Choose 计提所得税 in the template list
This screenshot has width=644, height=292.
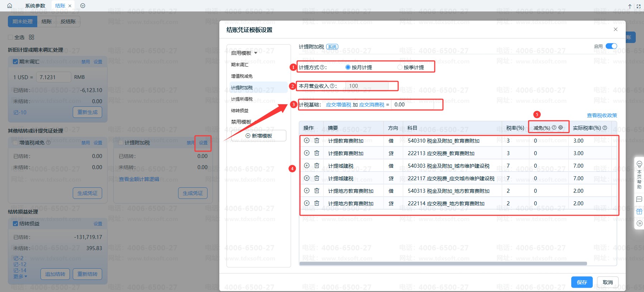tap(242, 99)
